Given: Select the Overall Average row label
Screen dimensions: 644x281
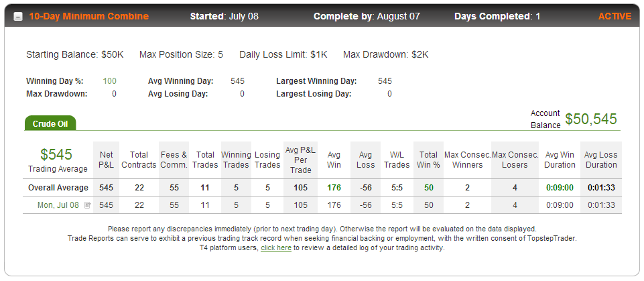Looking at the screenshot, I should (x=58, y=188).
